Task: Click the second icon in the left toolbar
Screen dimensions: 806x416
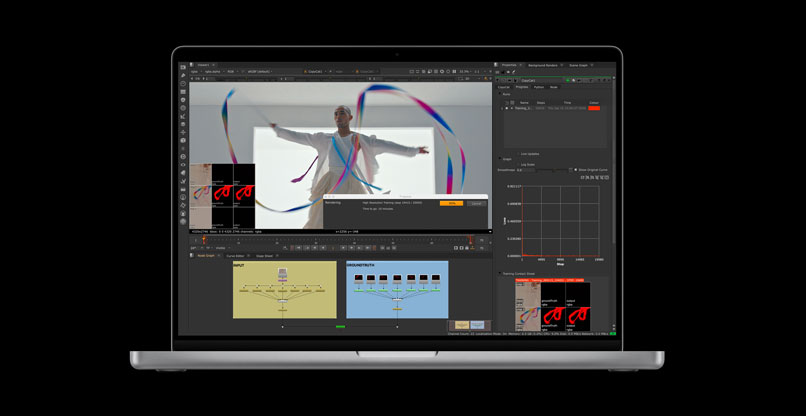Action: (x=183, y=76)
